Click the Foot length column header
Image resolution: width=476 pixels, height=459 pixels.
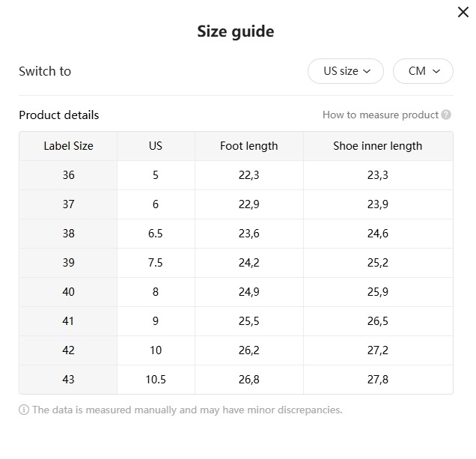pos(248,146)
